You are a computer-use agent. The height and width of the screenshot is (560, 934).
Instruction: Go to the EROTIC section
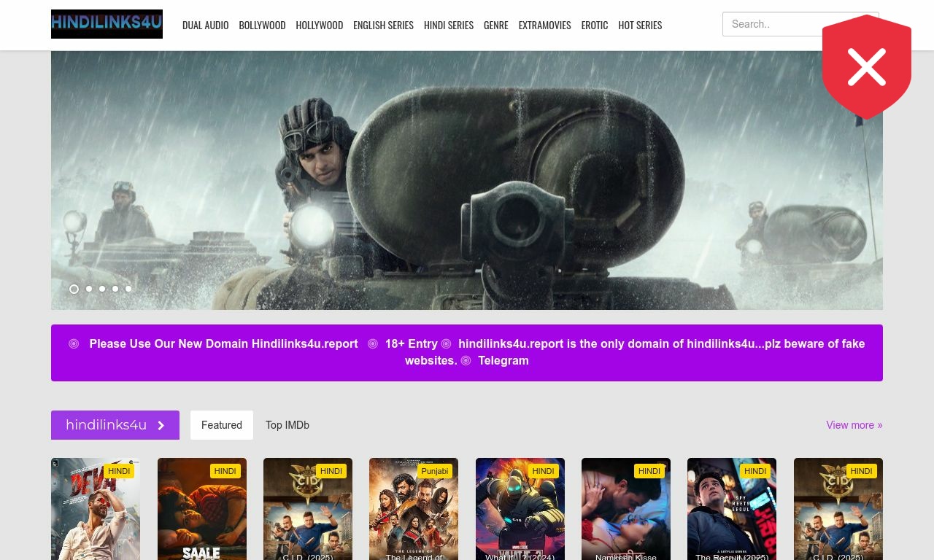594,25
